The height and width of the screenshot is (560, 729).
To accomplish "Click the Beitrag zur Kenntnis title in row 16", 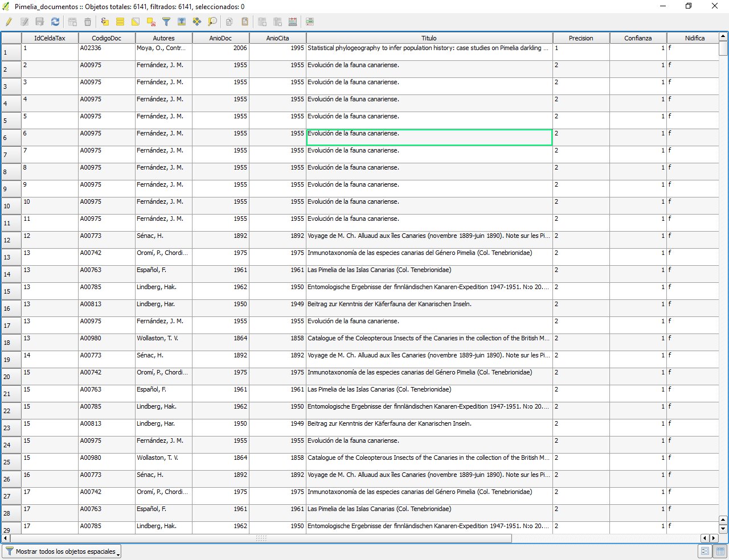I will (429, 308).
